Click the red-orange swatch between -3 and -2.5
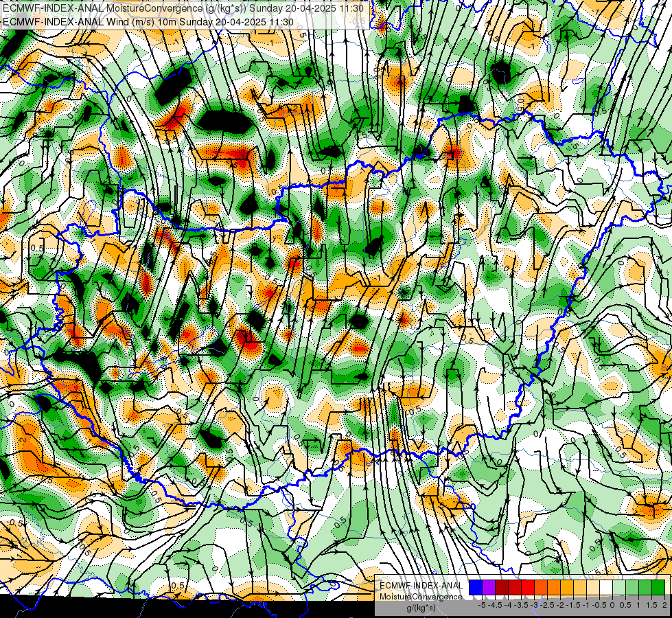 pos(541,587)
